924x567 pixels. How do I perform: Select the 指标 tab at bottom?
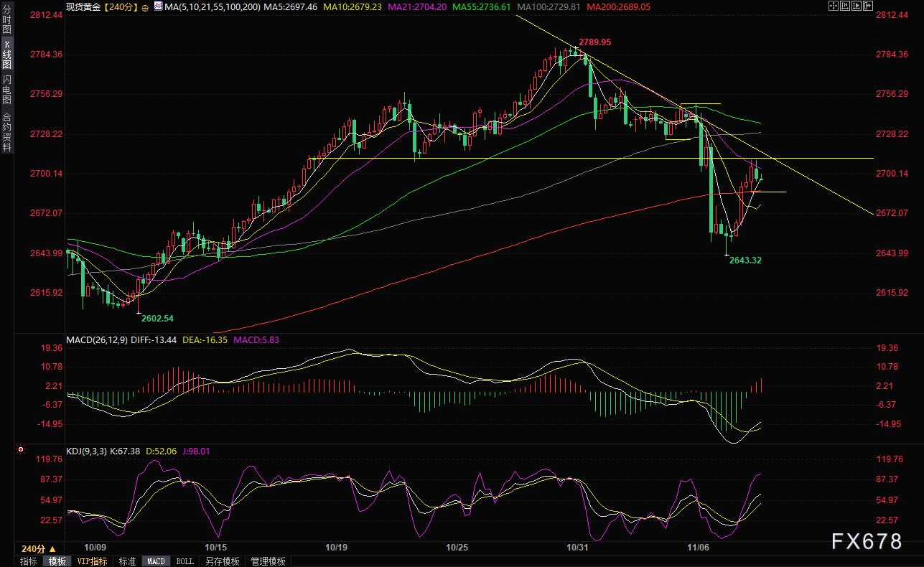(x=29, y=561)
